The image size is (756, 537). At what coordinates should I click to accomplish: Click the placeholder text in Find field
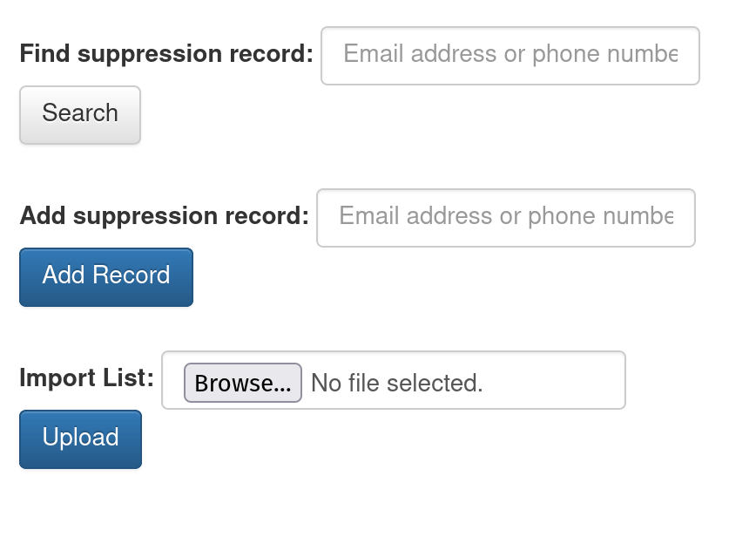[x=510, y=55]
